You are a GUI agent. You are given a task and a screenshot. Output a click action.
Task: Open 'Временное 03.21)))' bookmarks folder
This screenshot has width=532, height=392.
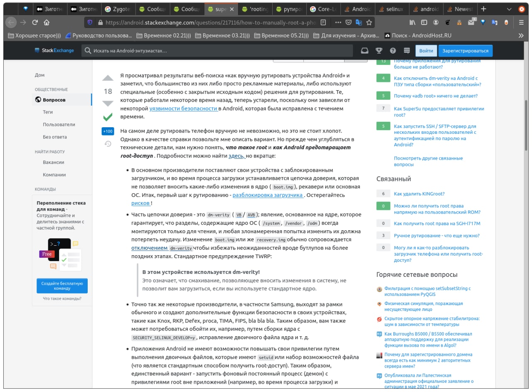(x=222, y=36)
